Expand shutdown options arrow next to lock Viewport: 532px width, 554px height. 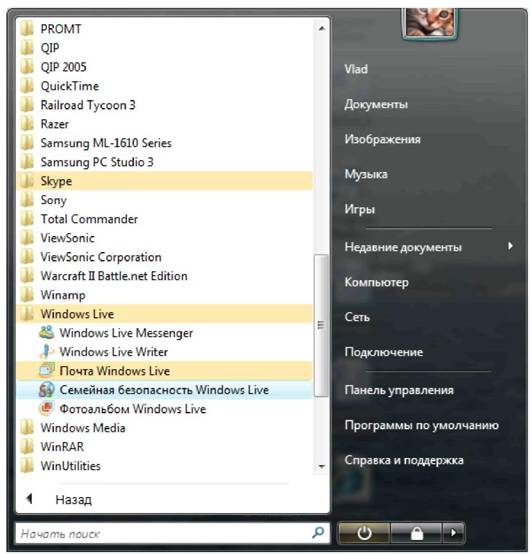click(x=453, y=533)
